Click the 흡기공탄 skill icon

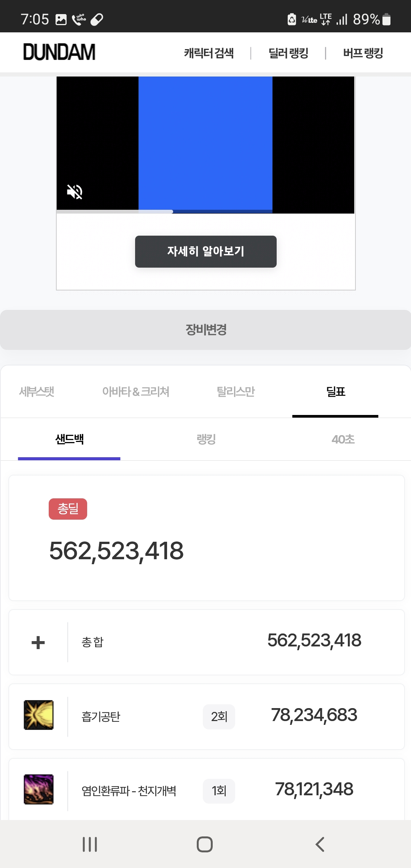(38, 715)
